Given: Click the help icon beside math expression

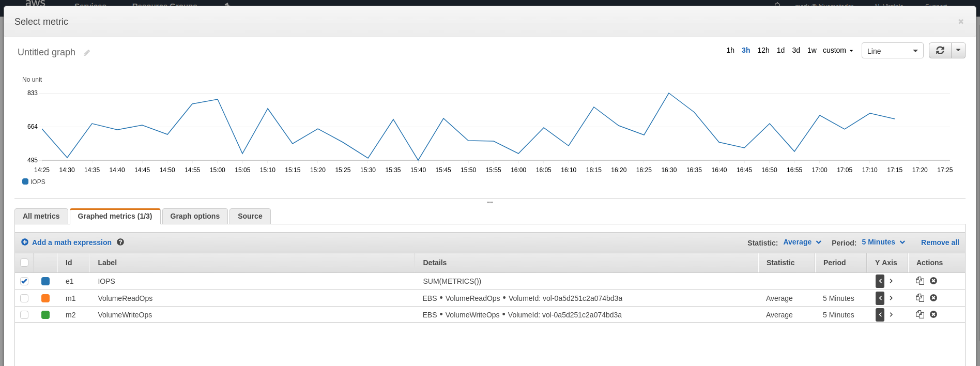Looking at the screenshot, I should (x=120, y=242).
